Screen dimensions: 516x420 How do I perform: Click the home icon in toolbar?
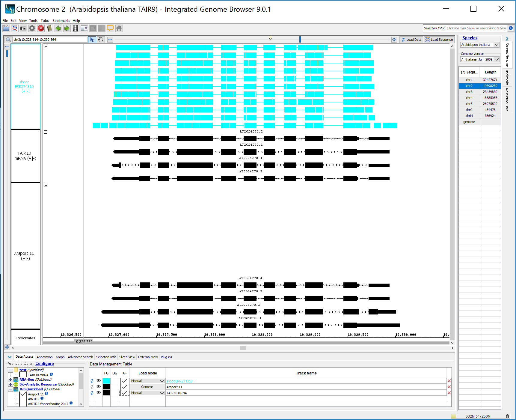(x=119, y=28)
